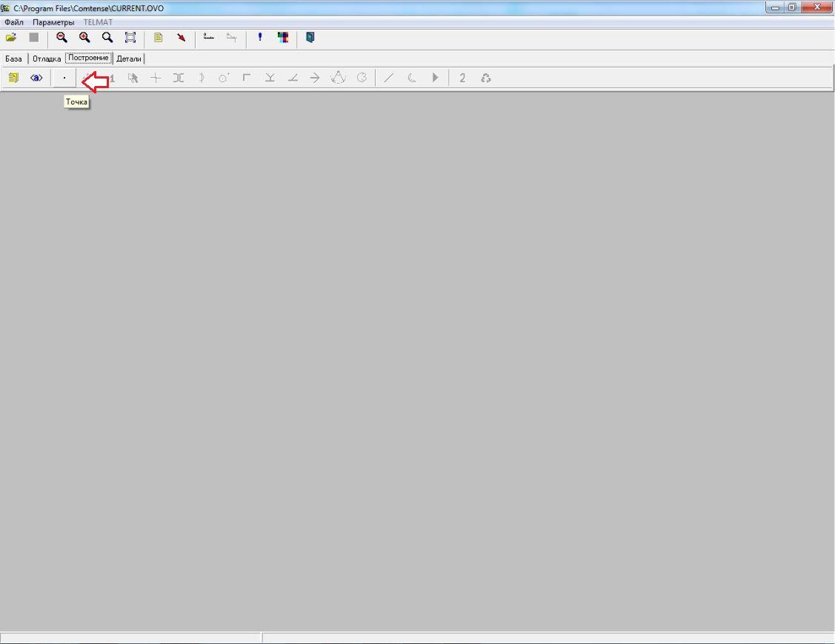The image size is (835, 644).
Task: Click the plain magnifier zoom icon
Action: (x=107, y=38)
